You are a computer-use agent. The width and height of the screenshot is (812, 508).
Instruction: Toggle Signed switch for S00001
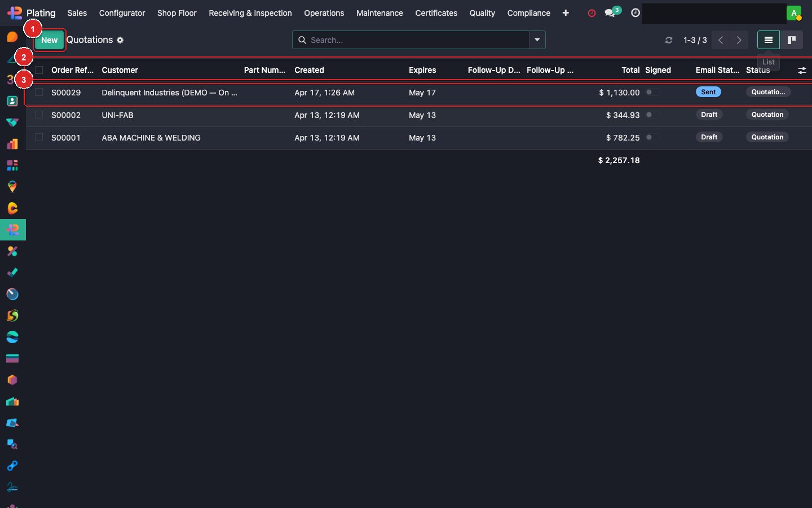click(652, 137)
